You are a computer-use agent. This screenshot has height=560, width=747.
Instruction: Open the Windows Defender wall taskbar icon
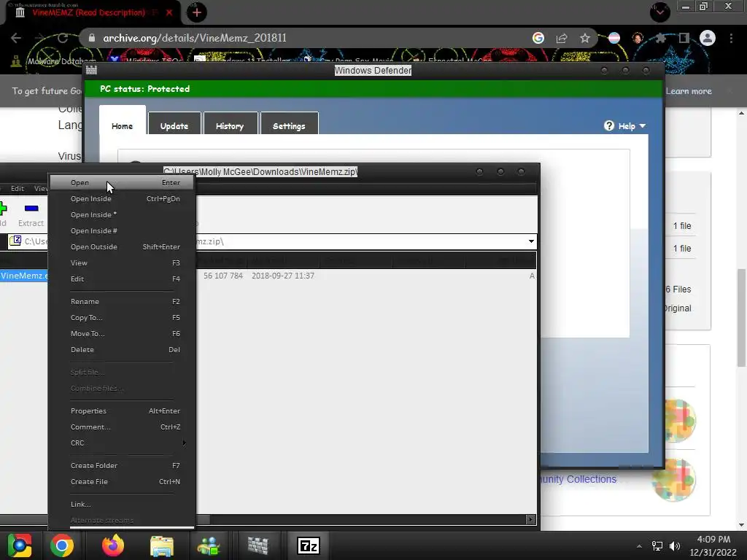[x=258, y=546]
